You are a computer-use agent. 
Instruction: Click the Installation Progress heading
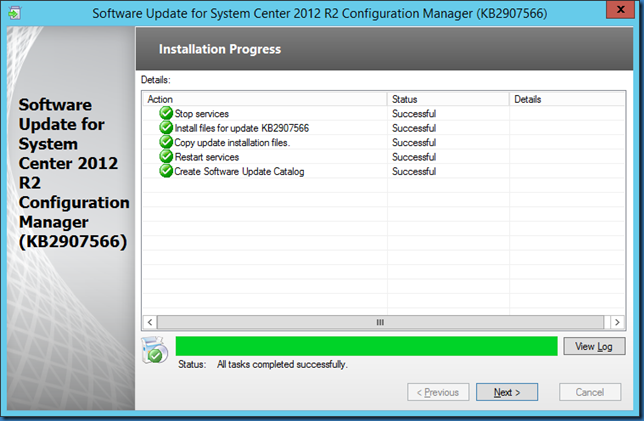point(220,49)
